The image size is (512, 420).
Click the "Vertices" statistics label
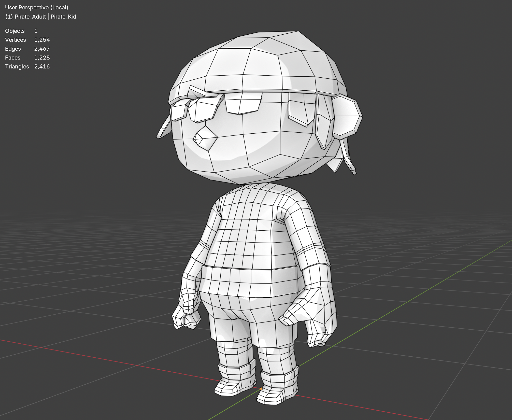(16, 40)
